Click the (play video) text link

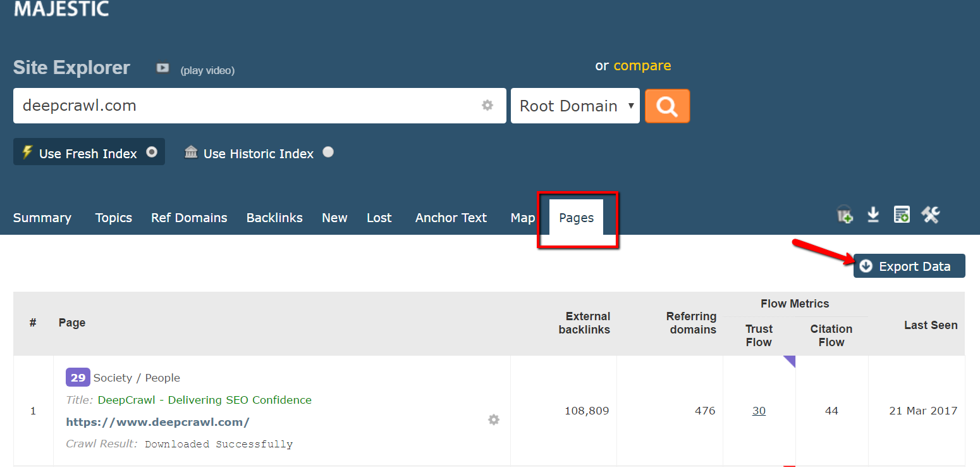pos(207,70)
